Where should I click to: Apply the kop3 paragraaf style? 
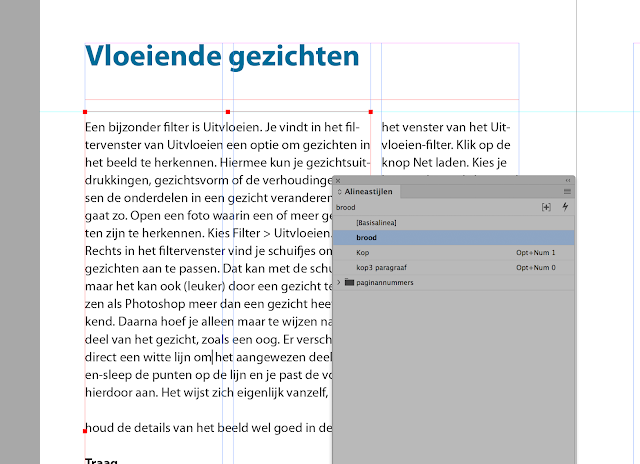(x=454, y=268)
